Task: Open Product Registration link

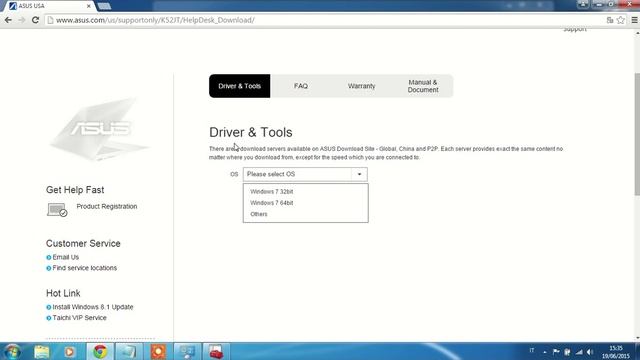Action: point(107,207)
